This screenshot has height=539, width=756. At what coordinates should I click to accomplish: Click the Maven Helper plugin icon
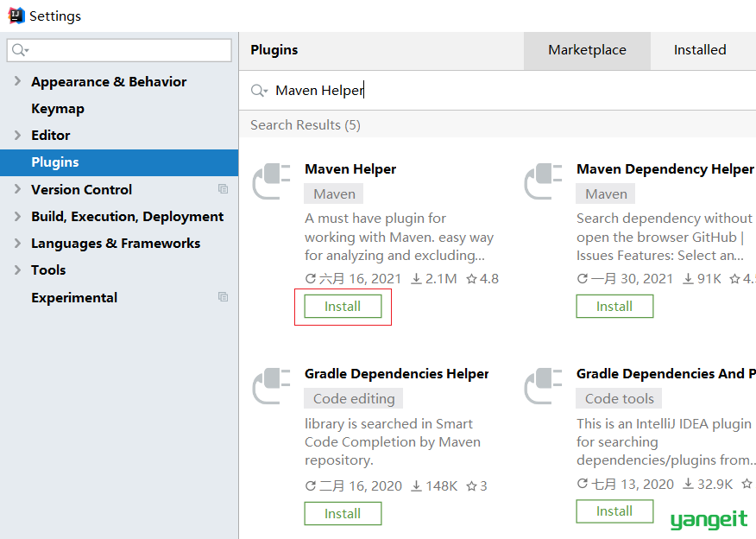coord(272,181)
